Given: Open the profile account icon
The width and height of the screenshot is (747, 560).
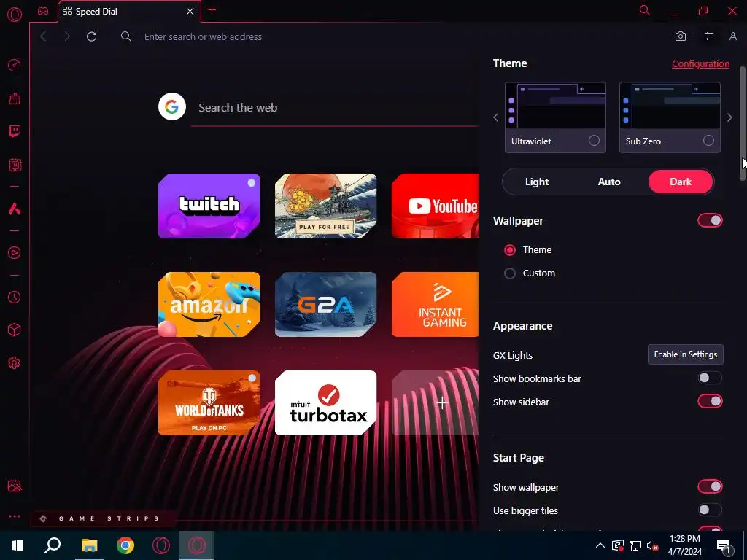Looking at the screenshot, I should (733, 36).
